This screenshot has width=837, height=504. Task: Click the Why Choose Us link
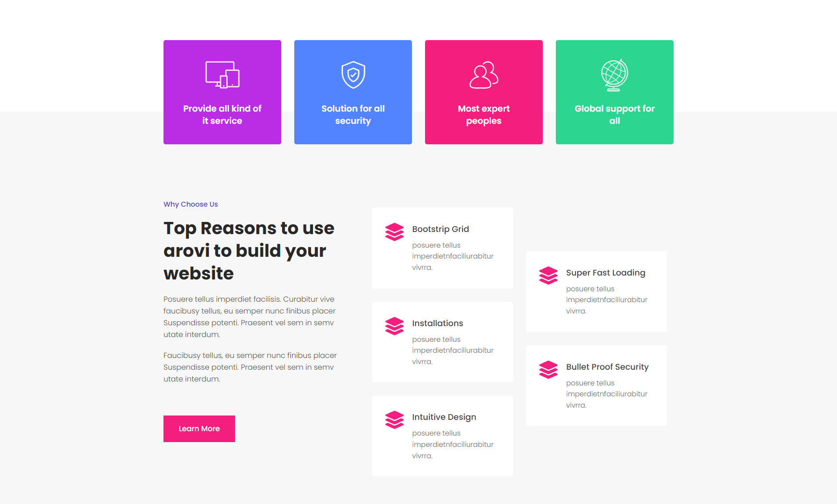click(x=190, y=204)
